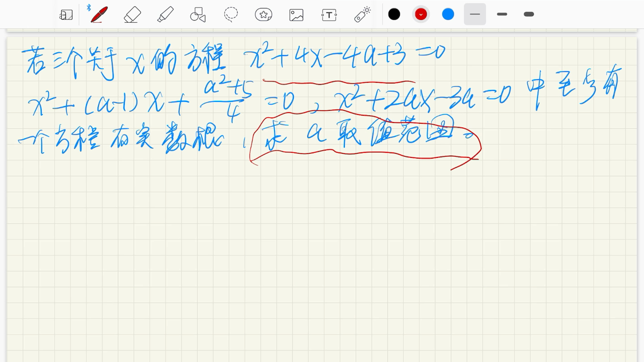Select the Image insert tool

296,15
